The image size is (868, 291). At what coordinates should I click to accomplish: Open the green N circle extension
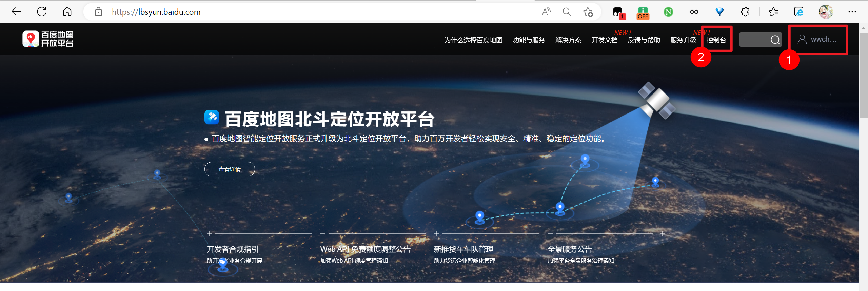668,12
